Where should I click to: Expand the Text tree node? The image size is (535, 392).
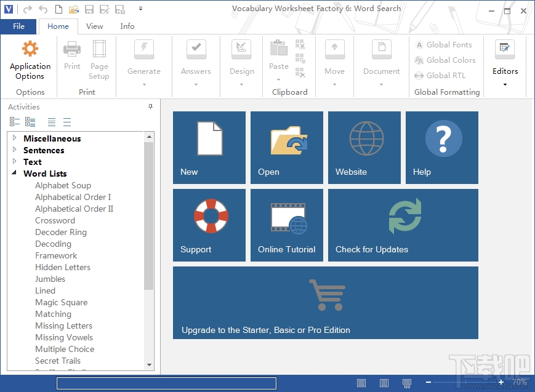[14, 161]
